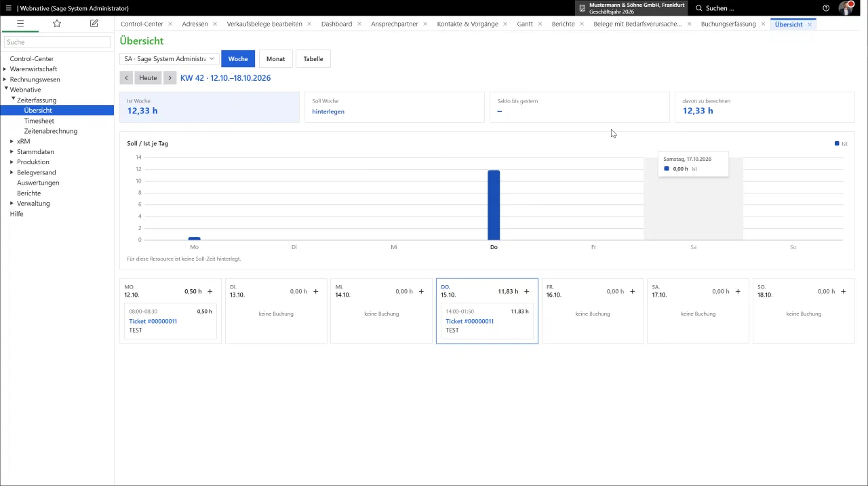Switch to the Ansprechpartner tab
This screenshot has width=868, height=486.
tap(395, 24)
